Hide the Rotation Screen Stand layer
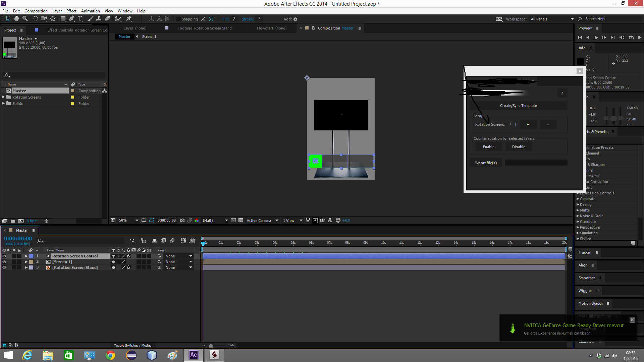The width and height of the screenshot is (644, 362). coord(4,267)
